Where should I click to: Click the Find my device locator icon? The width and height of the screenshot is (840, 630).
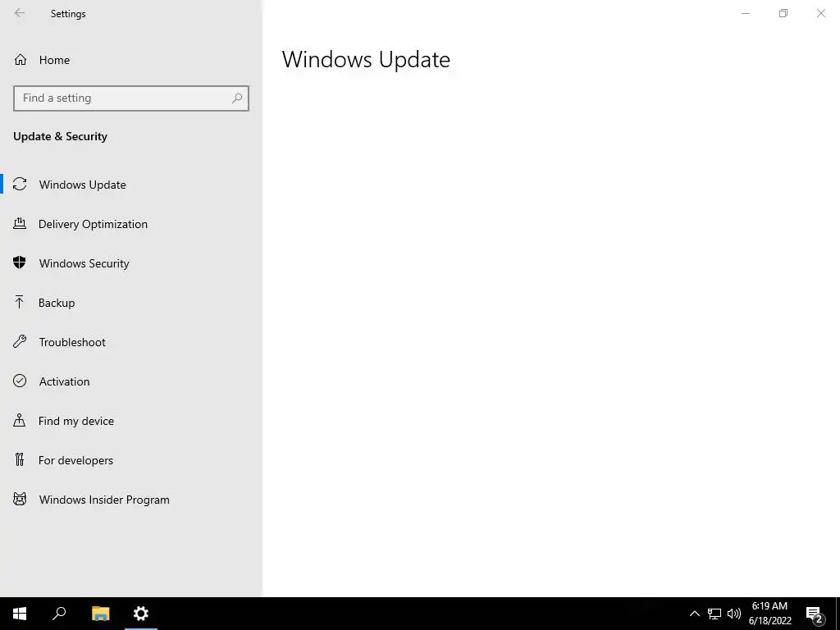tap(20, 420)
